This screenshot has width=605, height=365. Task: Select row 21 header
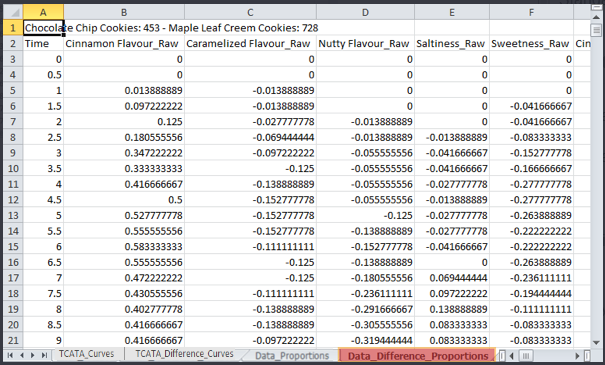(x=13, y=340)
